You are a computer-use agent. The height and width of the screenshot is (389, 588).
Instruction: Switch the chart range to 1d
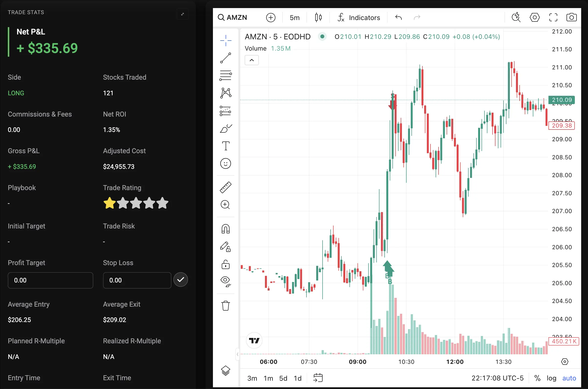297,378
